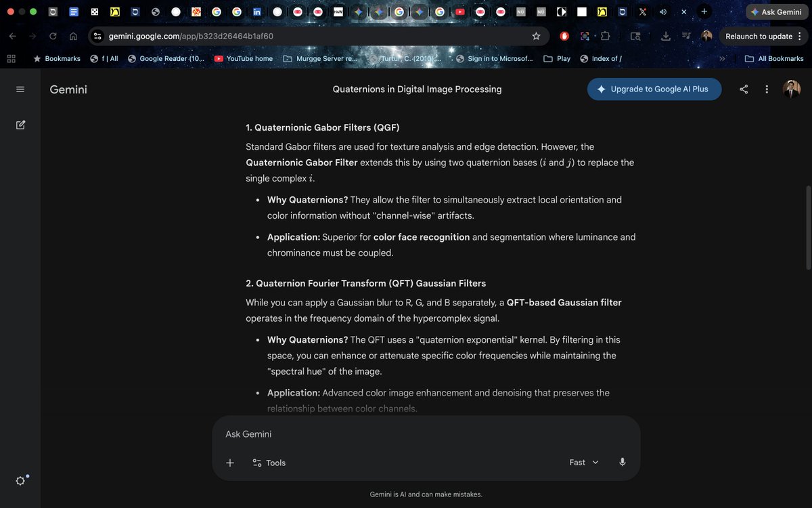The image size is (812, 508).
Task: Click the Ask Gemini prompt input field
Action: pos(426,434)
